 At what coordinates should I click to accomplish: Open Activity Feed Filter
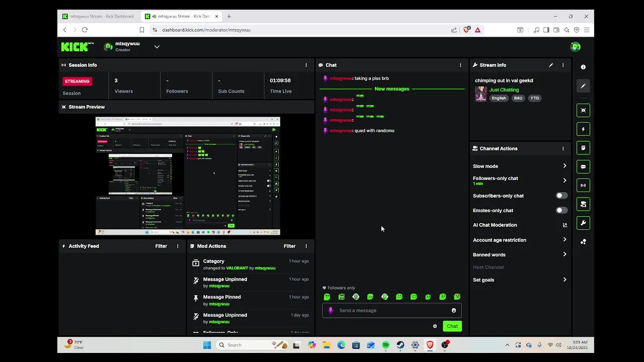161,246
